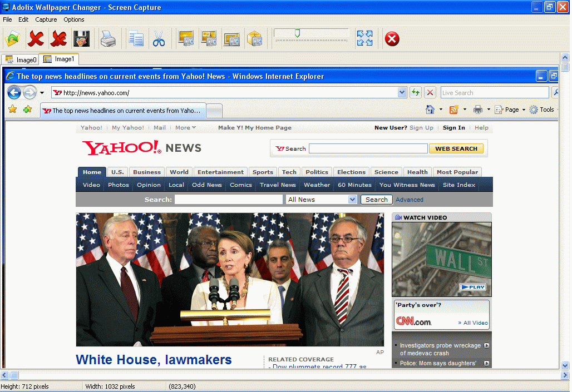Click the Yahoo web search field

coord(368,148)
